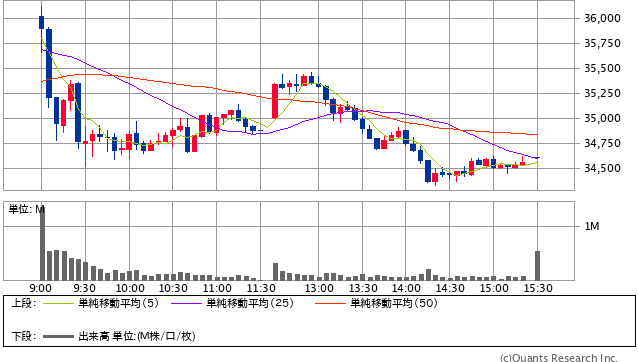Click the tall red candlestick after 11:30
The height and width of the screenshot is (362, 638).
point(275,101)
